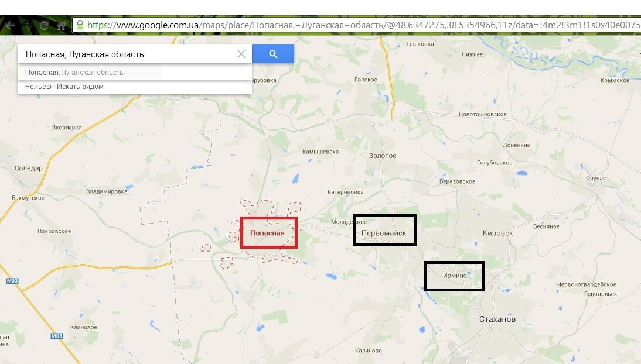
Task: Select the Золотое town label
Action: (x=382, y=156)
